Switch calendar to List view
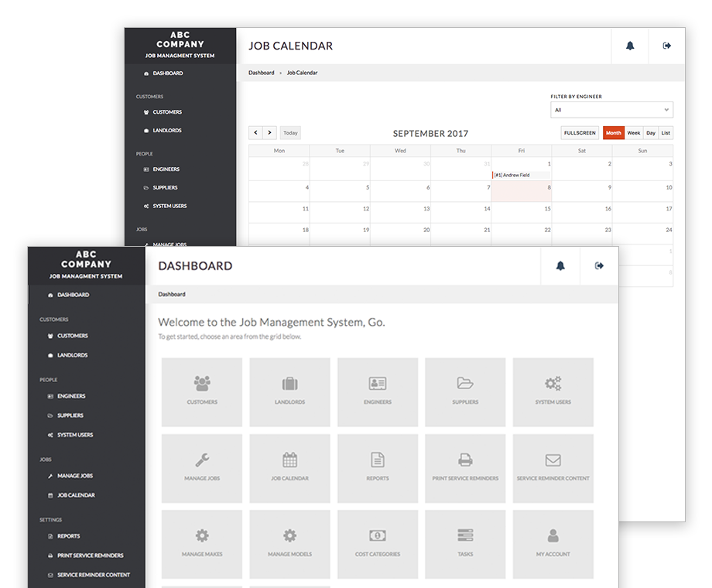Image resolution: width=712 pixels, height=588 pixels. (x=666, y=132)
